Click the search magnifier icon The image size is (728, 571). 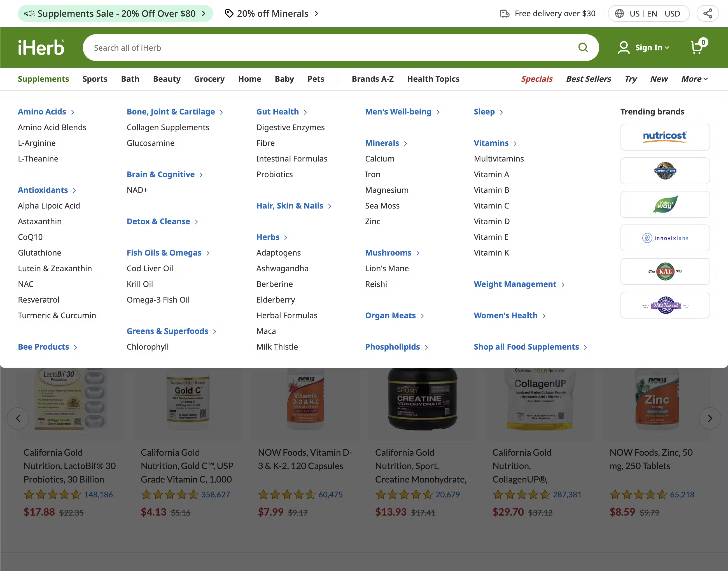coord(583,47)
